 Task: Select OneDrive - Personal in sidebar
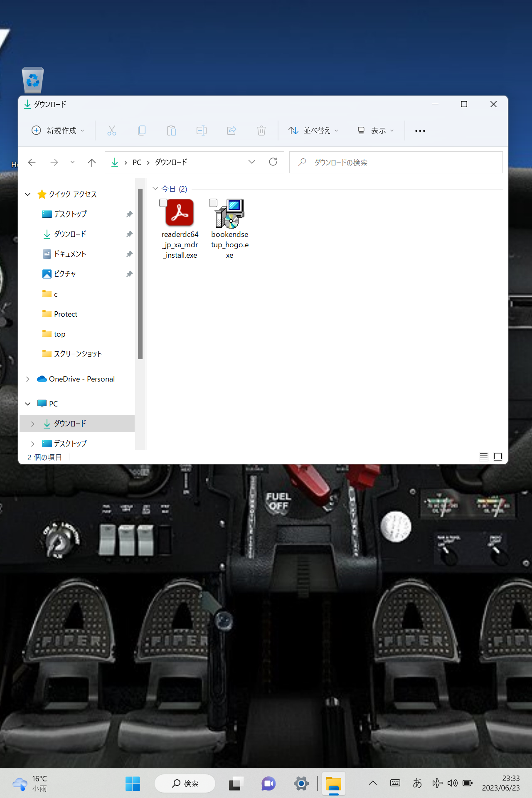81,379
